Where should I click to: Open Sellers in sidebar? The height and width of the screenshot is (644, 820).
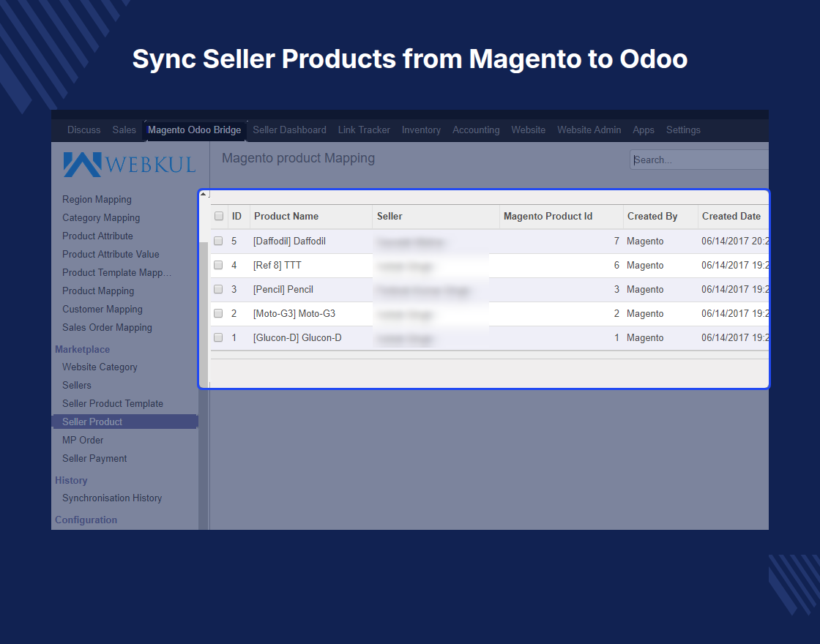(76, 385)
